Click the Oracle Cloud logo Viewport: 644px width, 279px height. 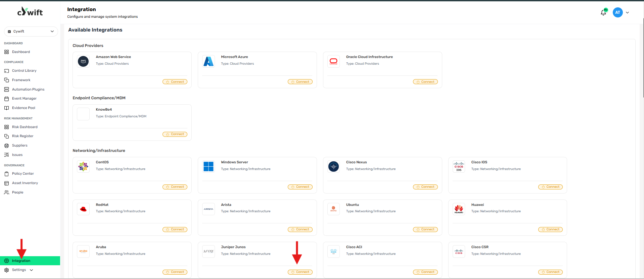pos(333,61)
